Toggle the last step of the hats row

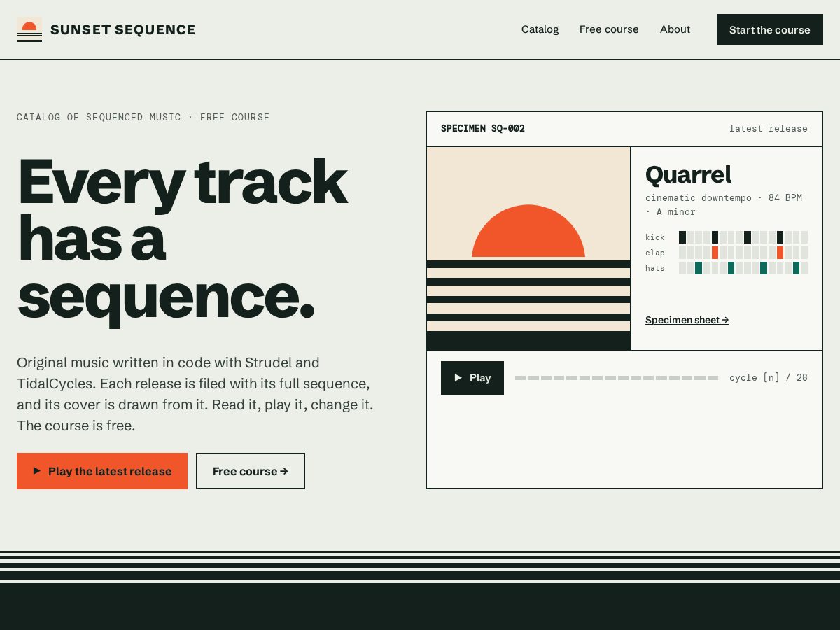(x=804, y=268)
